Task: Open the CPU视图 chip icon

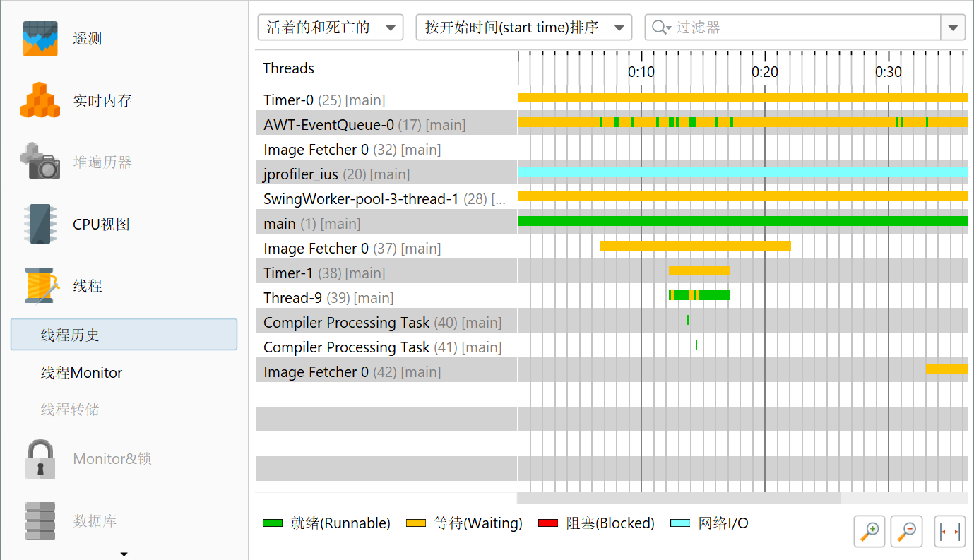Action: tap(40, 224)
